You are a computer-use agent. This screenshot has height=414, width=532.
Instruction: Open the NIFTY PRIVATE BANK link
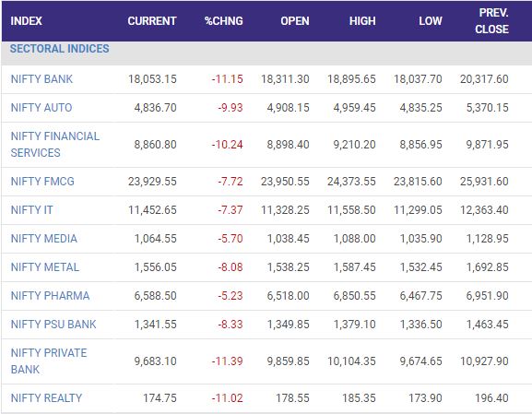pos(49,361)
